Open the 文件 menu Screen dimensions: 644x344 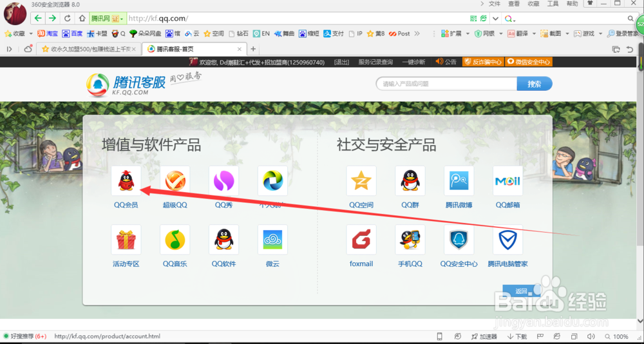495,4
